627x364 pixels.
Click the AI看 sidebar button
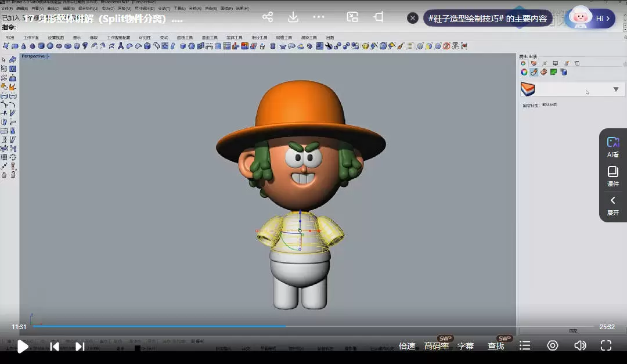[x=613, y=147]
